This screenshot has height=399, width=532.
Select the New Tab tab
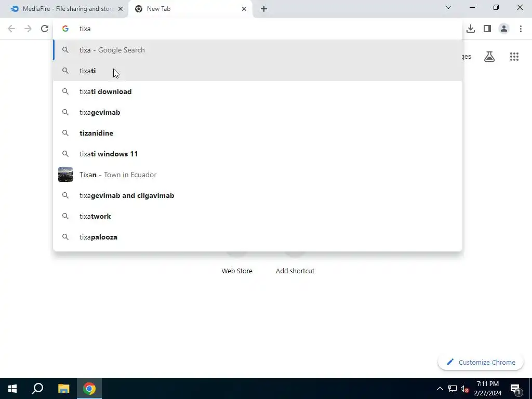[190, 9]
